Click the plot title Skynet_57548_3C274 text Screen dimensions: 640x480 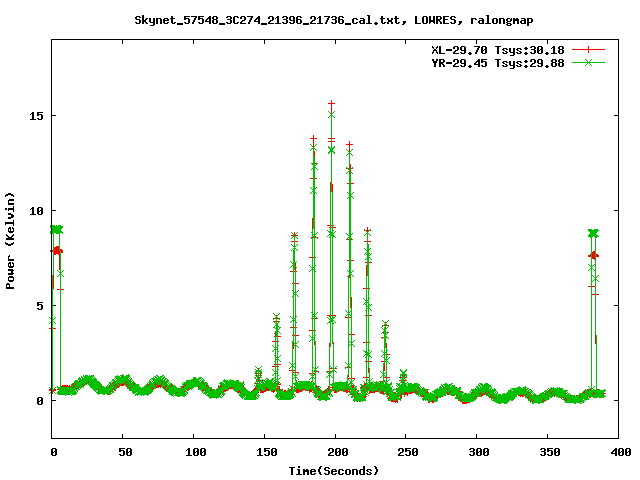333,20
